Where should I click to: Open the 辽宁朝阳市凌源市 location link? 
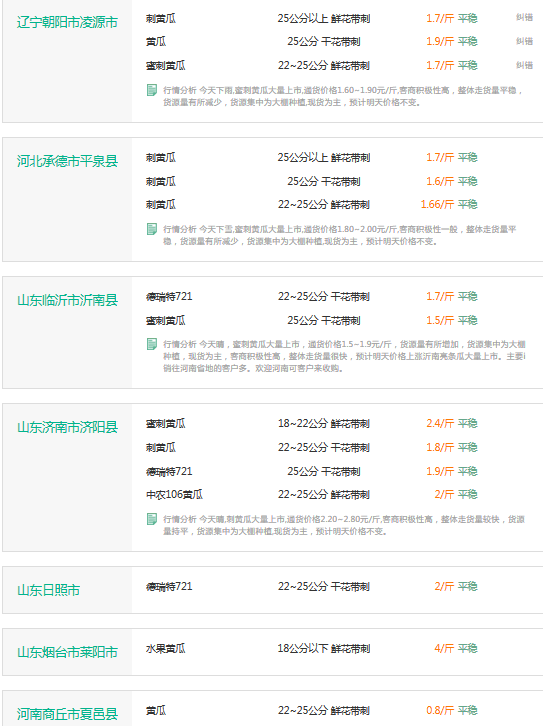point(67,22)
